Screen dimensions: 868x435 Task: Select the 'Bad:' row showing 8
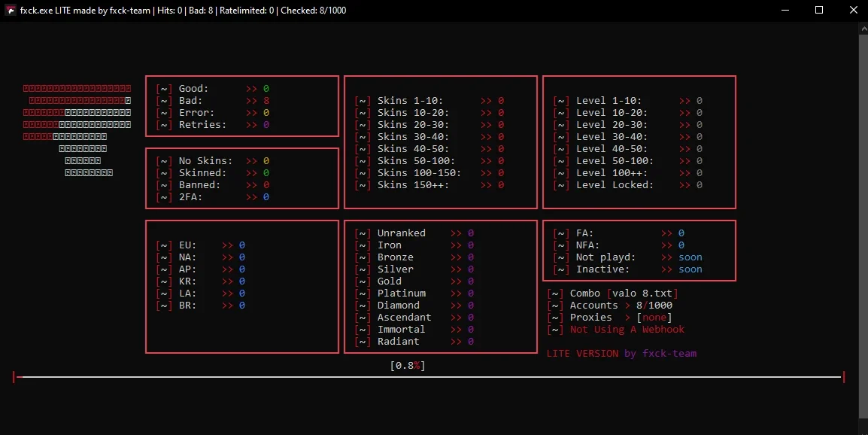pos(213,101)
